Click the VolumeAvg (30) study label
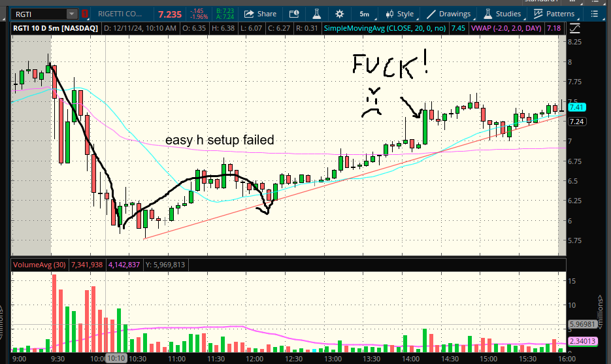Image resolution: width=611 pixels, height=364 pixels. pyautogui.click(x=39, y=265)
